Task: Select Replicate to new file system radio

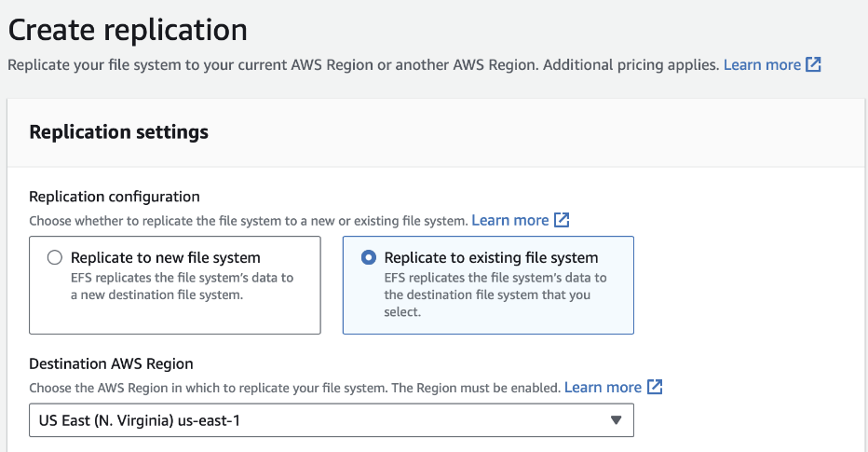Action: [x=55, y=257]
